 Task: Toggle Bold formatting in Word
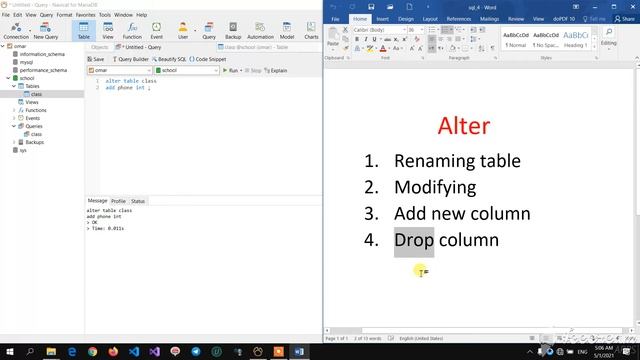pyautogui.click(x=357, y=39)
